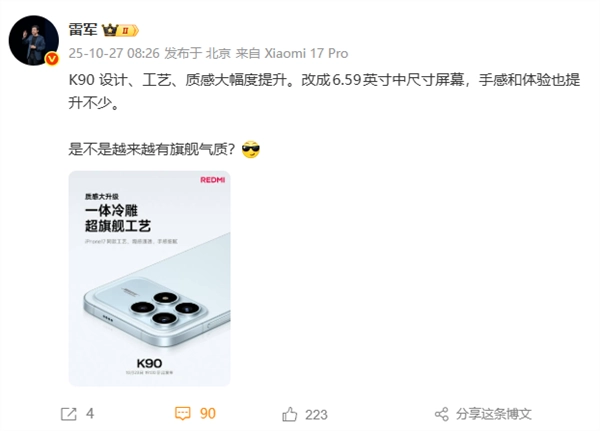Open 雷军's profile avatar picture
Screen dimensions: 600x431
pyautogui.click(x=34, y=40)
